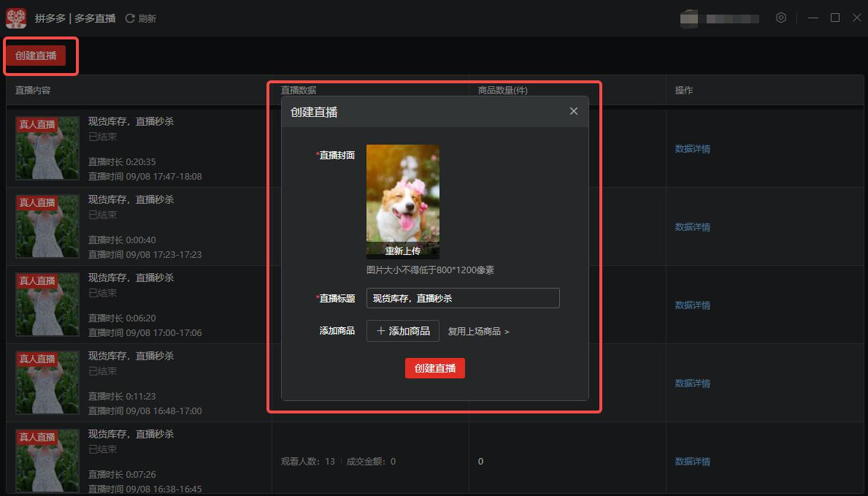Click thumbnail of the 0:11:23 duration live
This screenshot has width=868, height=496.
click(x=47, y=382)
